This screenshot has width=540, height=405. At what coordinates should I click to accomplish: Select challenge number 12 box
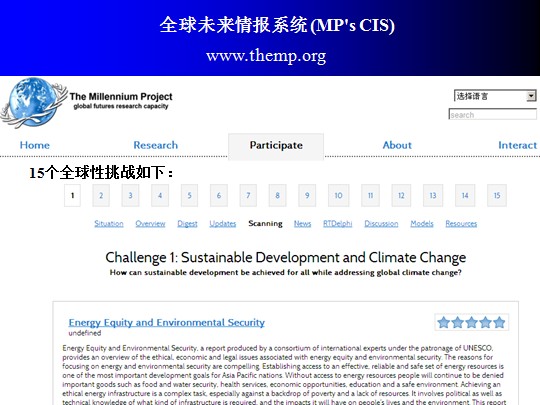click(401, 195)
